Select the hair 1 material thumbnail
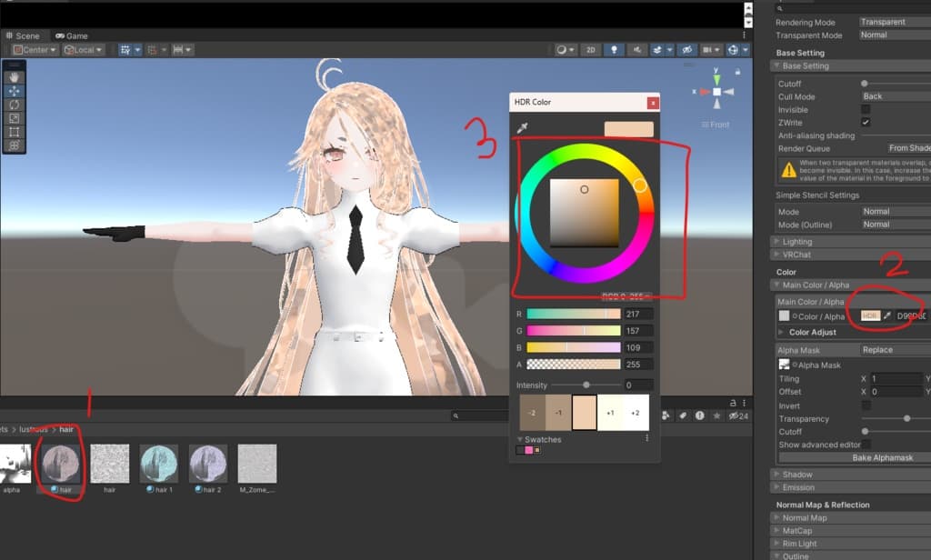The height and width of the screenshot is (560, 931). pyautogui.click(x=159, y=464)
